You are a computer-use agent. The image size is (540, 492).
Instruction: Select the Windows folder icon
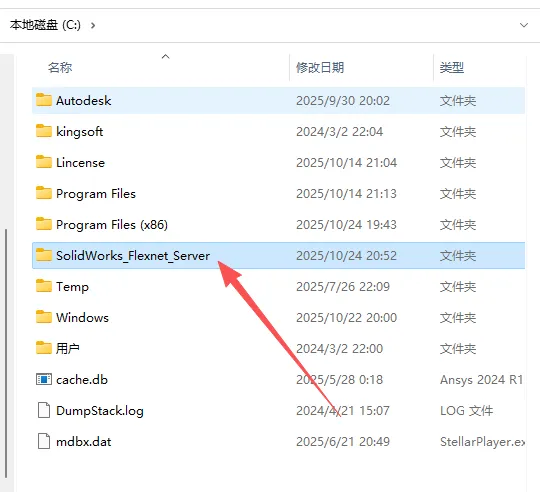(x=44, y=317)
